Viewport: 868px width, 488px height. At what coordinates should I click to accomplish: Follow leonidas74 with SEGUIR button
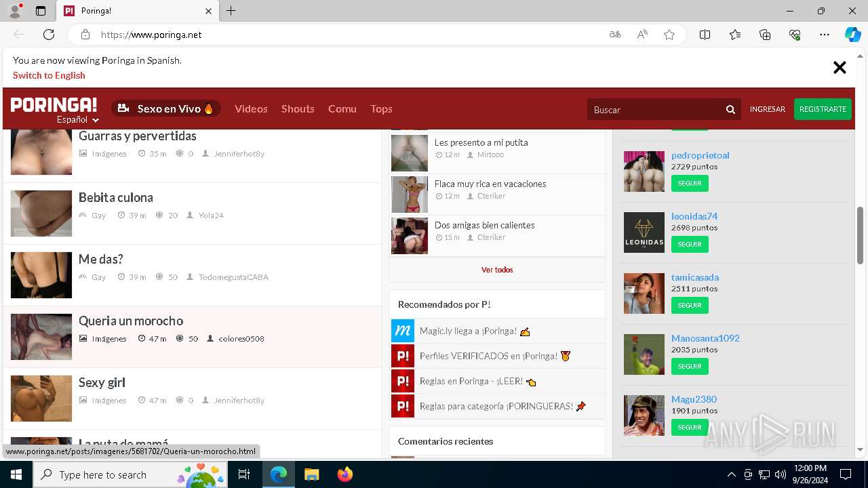point(690,245)
